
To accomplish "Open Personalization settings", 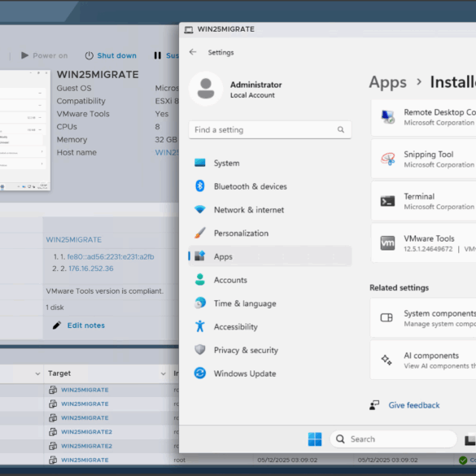I will (270, 234).
